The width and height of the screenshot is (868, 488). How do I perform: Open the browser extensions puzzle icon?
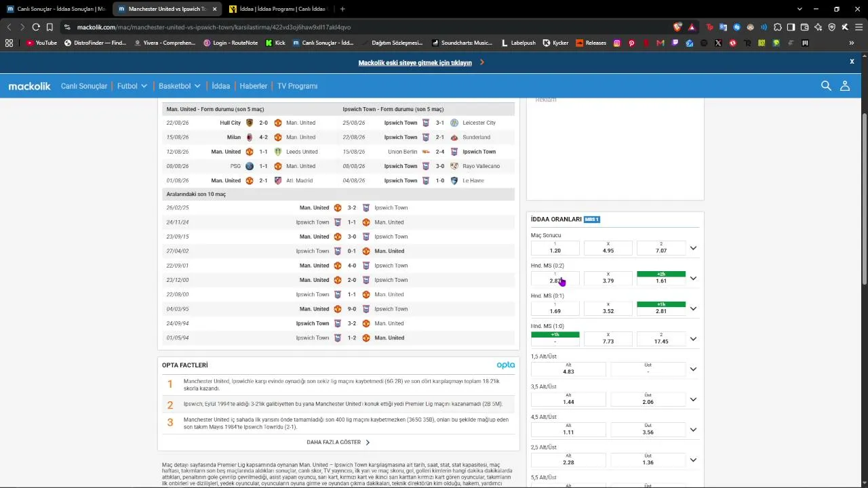tap(778, 27)
